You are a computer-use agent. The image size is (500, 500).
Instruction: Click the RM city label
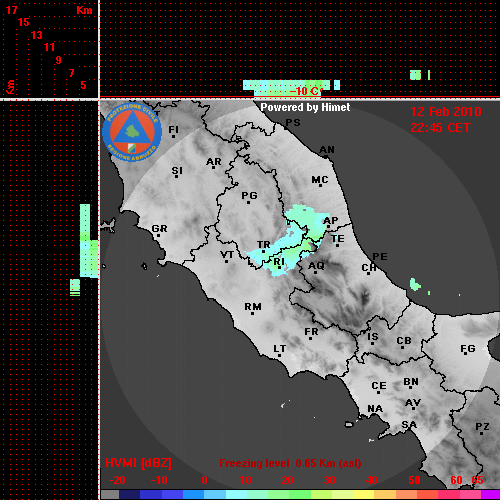(x=253, y=307)
